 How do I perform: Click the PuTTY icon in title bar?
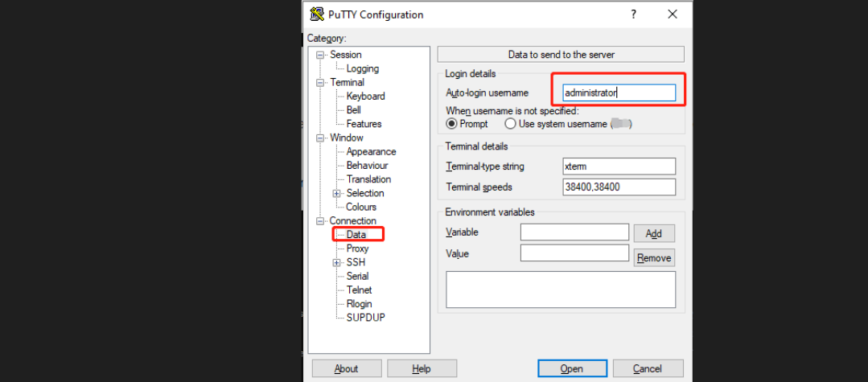click(317, 14)
